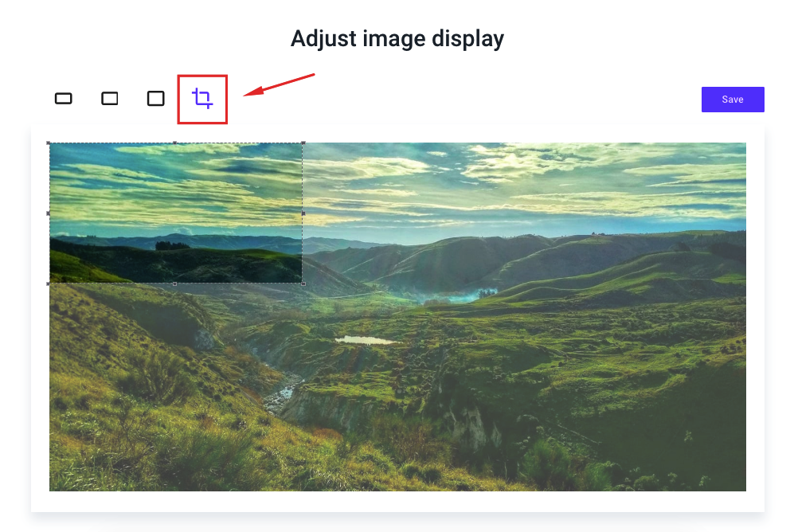Image resolution: width=794 pixels, height=532 pixels.
Task: Click the top-center crop edge handle
Action: tap(175, 143)
